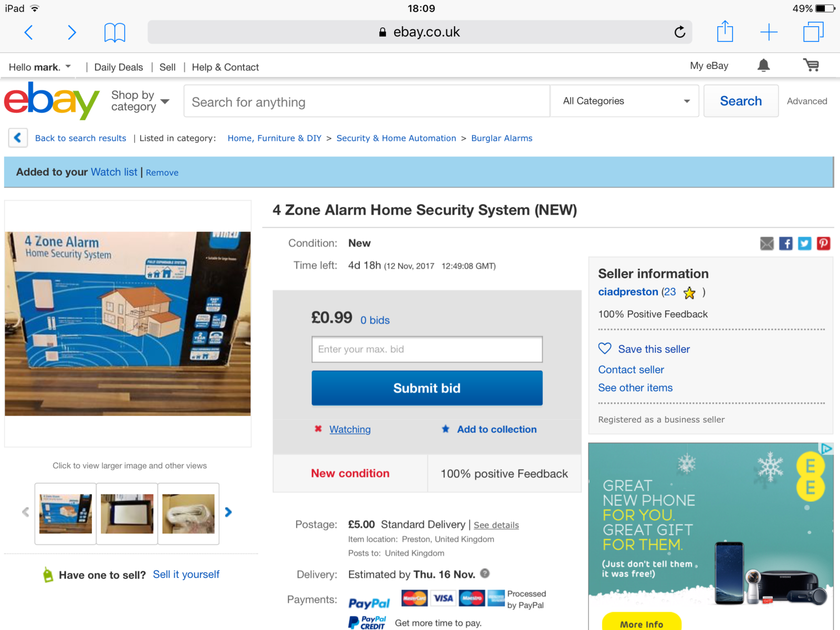Open the Contact seller link
This screenshot has width=840, height=630.
click(x=631, y=370)
